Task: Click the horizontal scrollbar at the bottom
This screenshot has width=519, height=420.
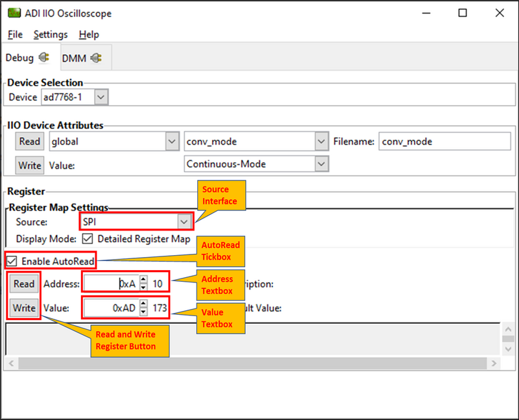Action: coord(253,364)
